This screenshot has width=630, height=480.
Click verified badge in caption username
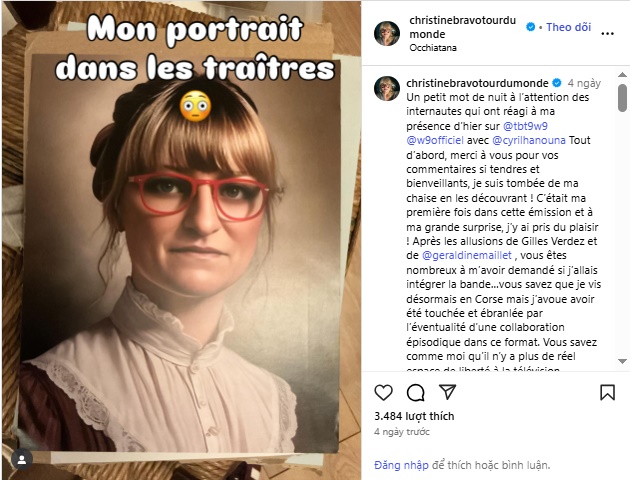(557, 83)
